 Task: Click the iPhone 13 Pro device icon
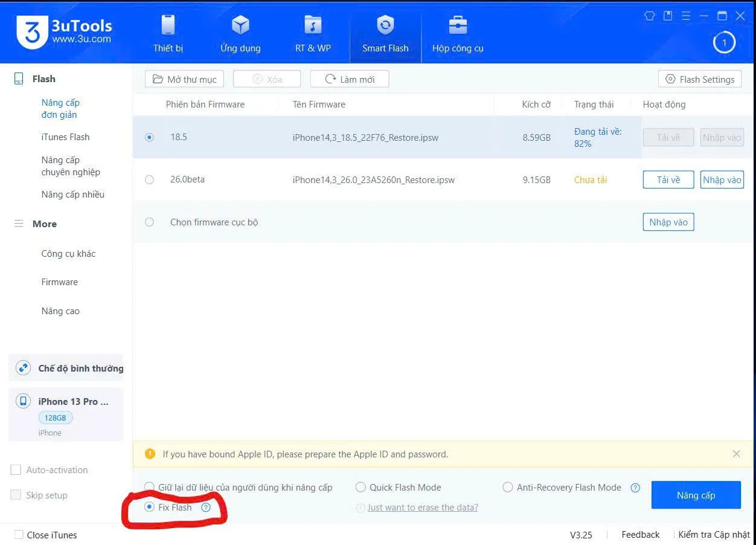23,401
